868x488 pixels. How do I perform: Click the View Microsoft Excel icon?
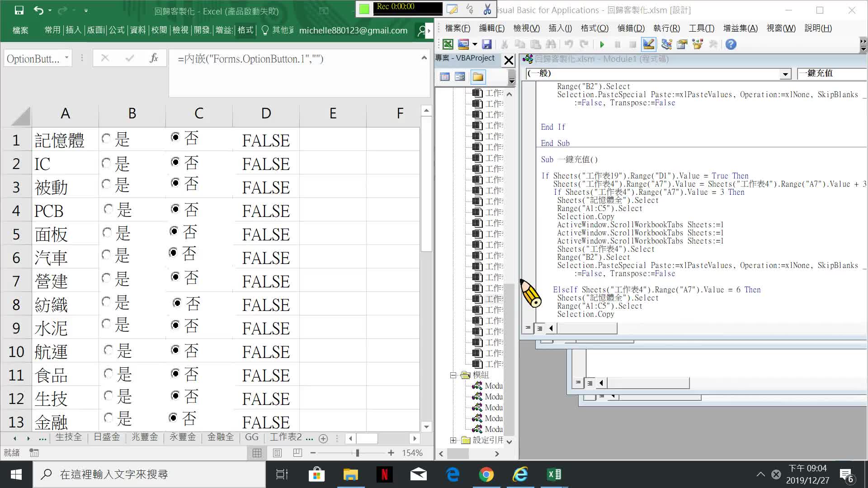point(448,44)
